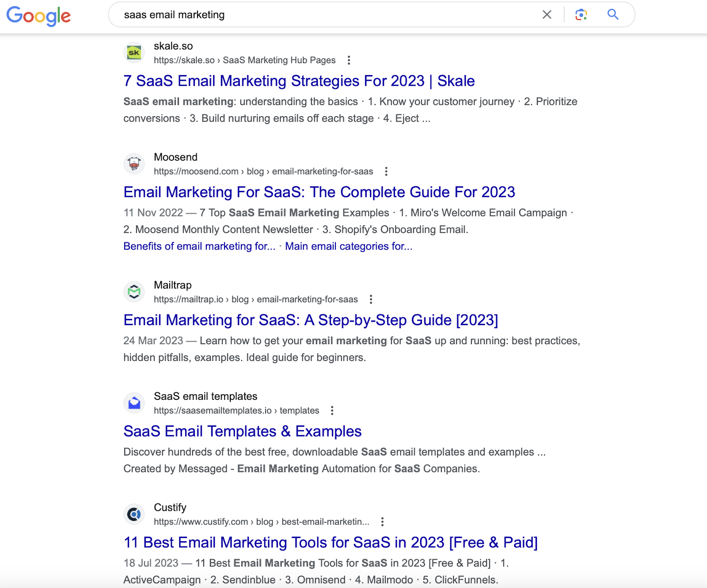Viewport: 707px width, 588px height.
Task: Click the Google logo
Action: click(x=38, y=15)
